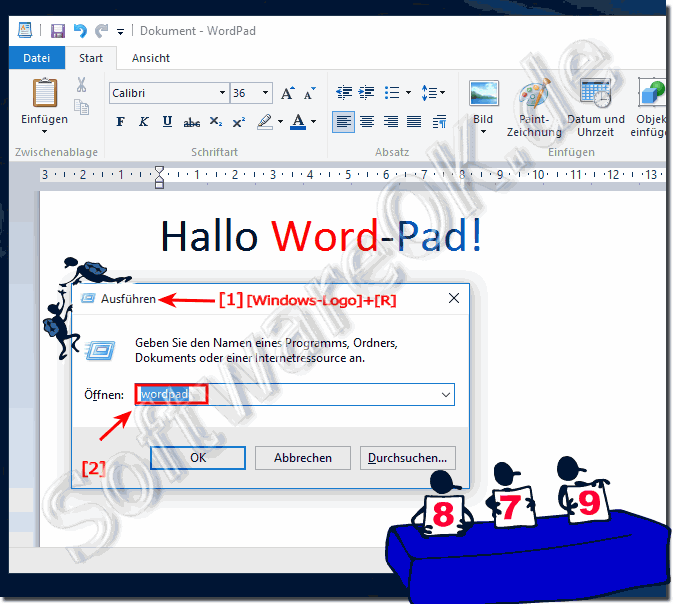
Task: Open the Customize Quick Access Toolbar arrow
Action: click(121, 31)
